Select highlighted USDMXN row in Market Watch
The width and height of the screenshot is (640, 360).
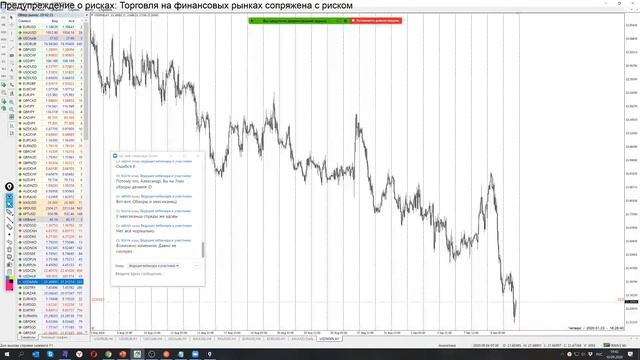pyautogui.click(x=51, y=282)
